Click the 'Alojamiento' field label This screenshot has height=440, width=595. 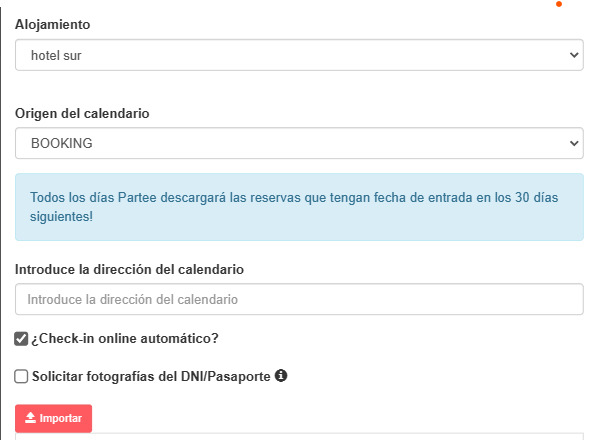[x=53, y=24]
